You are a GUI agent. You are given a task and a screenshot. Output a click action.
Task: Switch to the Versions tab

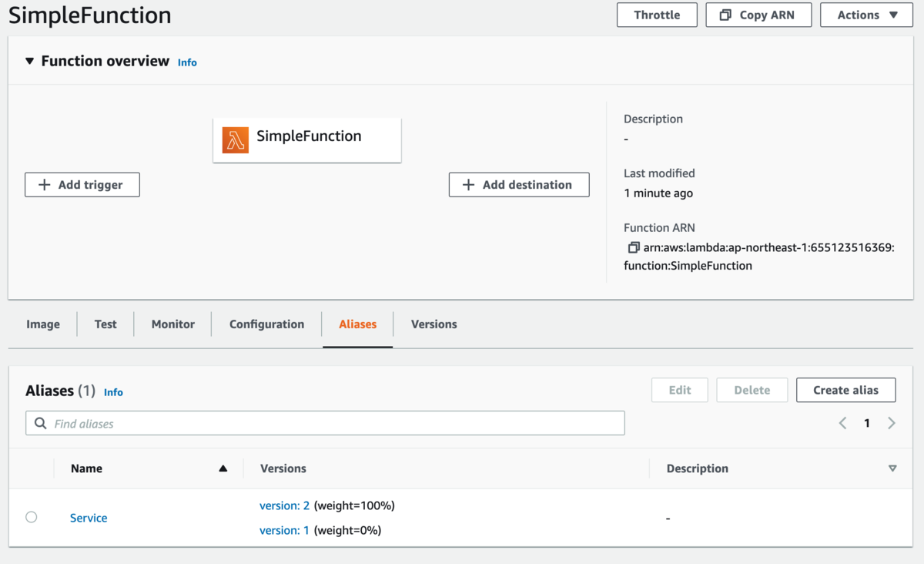[x=434, y=324]
